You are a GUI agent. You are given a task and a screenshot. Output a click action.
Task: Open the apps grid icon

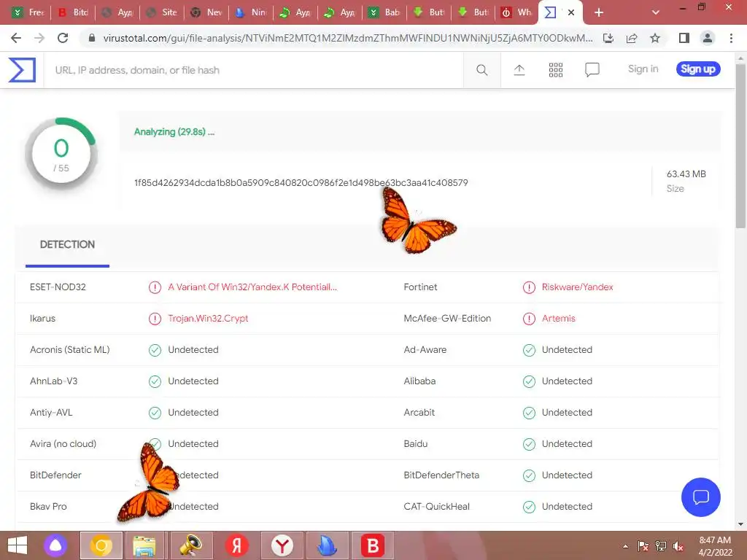[555, 70]
